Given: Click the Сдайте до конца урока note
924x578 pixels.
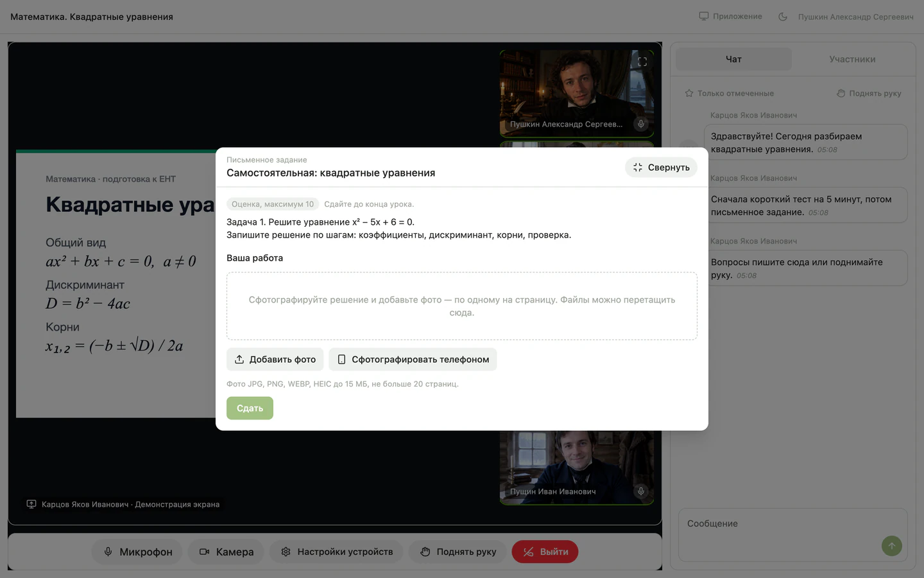Looking at the screenshot, I should click(x=369, y=204).
